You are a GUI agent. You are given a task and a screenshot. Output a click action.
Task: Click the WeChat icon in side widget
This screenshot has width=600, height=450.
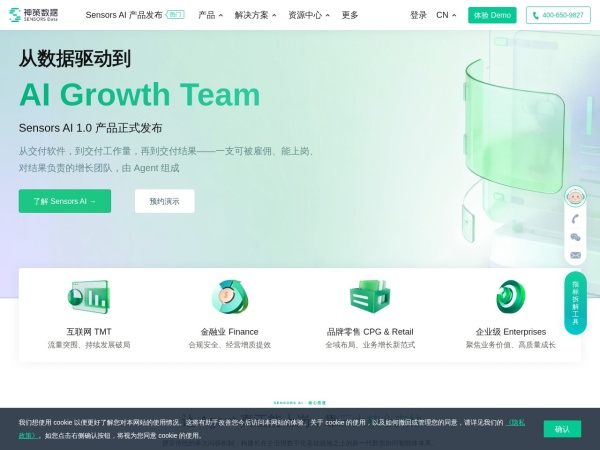[x=575, y=237]
